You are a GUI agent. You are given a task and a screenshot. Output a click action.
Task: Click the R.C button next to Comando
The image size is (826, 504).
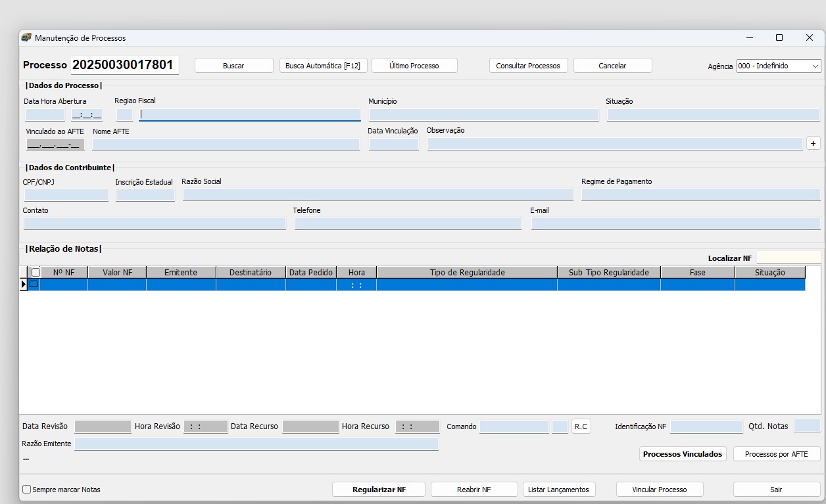point(581,426)
